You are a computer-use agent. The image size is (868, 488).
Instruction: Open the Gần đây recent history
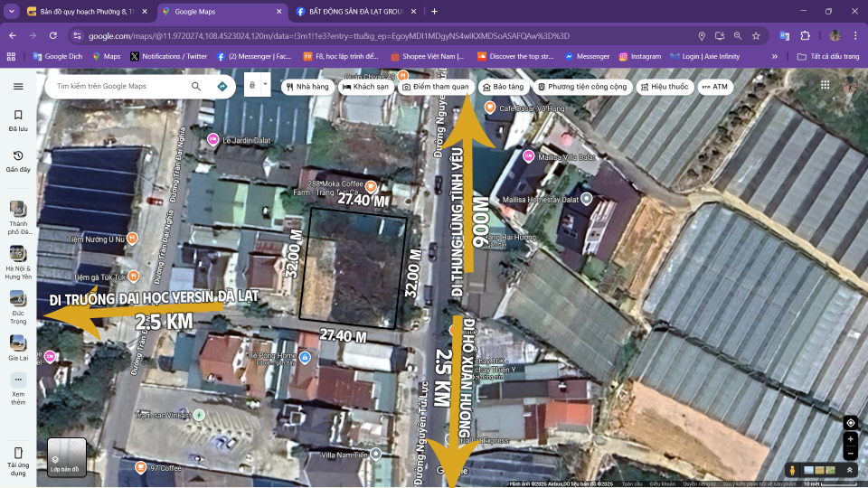tap(18, 161)
